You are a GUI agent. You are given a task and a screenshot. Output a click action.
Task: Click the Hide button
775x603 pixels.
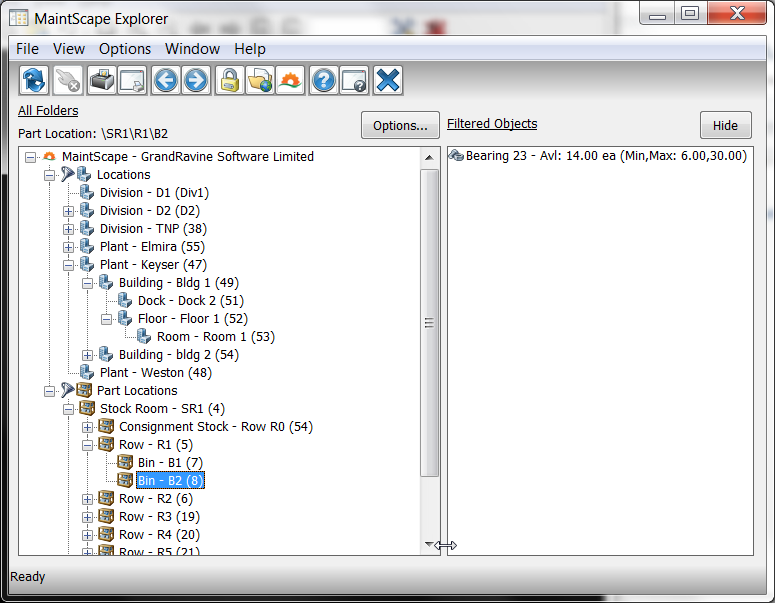(x=726, y=126)
